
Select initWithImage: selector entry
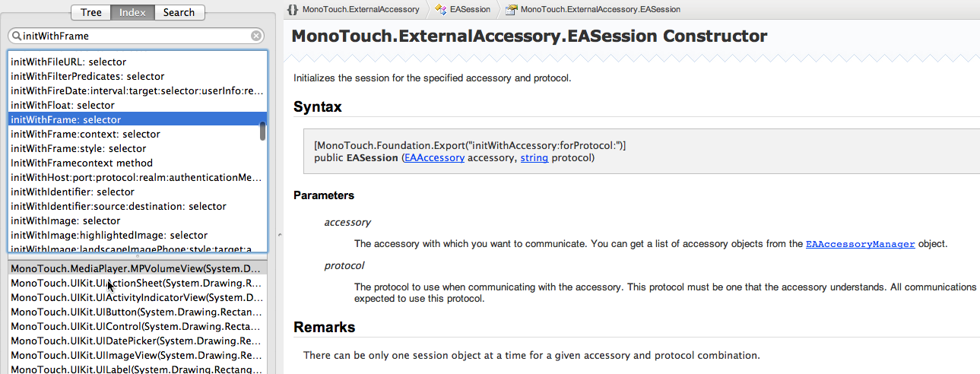134,220
